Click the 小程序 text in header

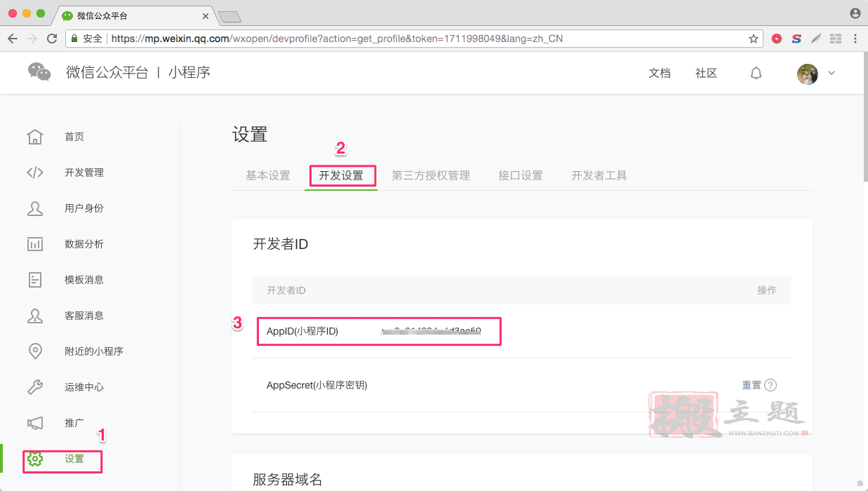tap(189, 72)
